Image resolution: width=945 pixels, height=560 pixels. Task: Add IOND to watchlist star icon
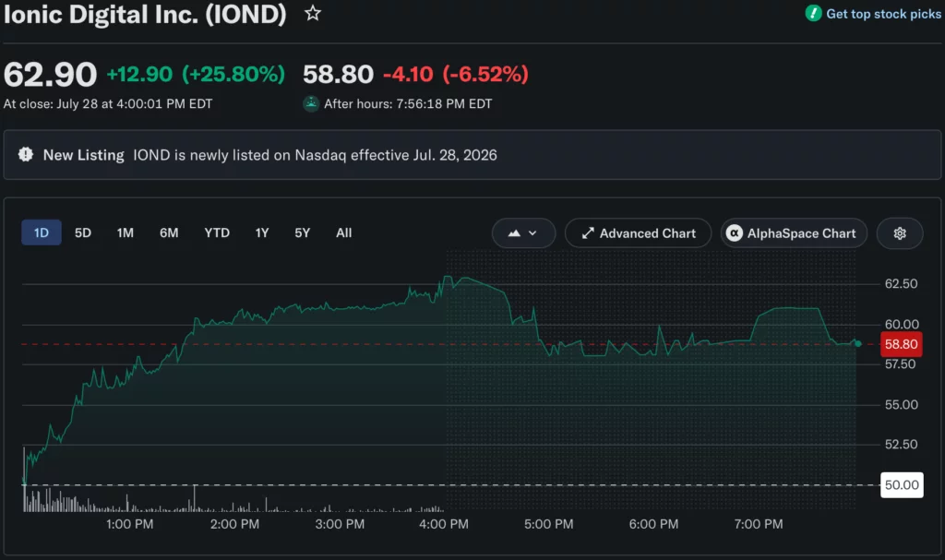312,13
